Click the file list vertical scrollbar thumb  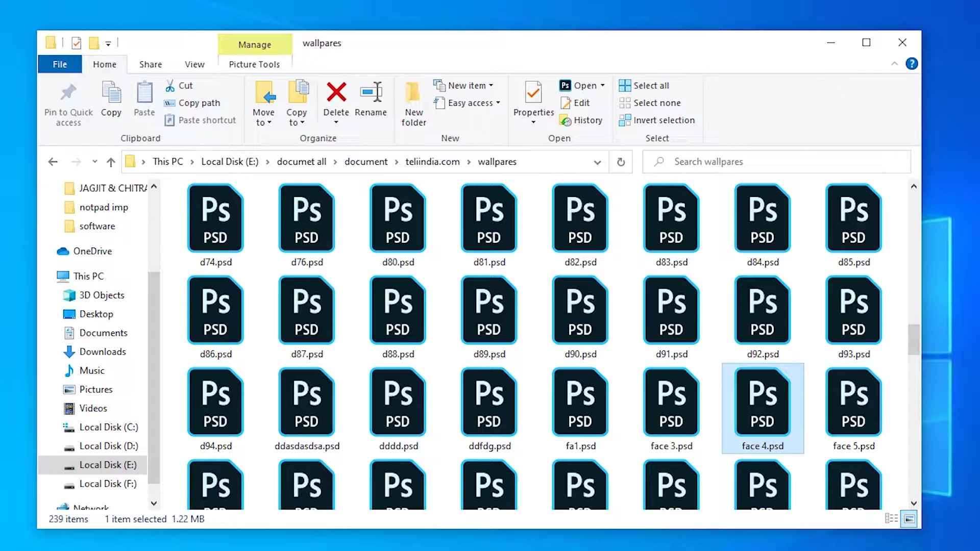[914, 339]
